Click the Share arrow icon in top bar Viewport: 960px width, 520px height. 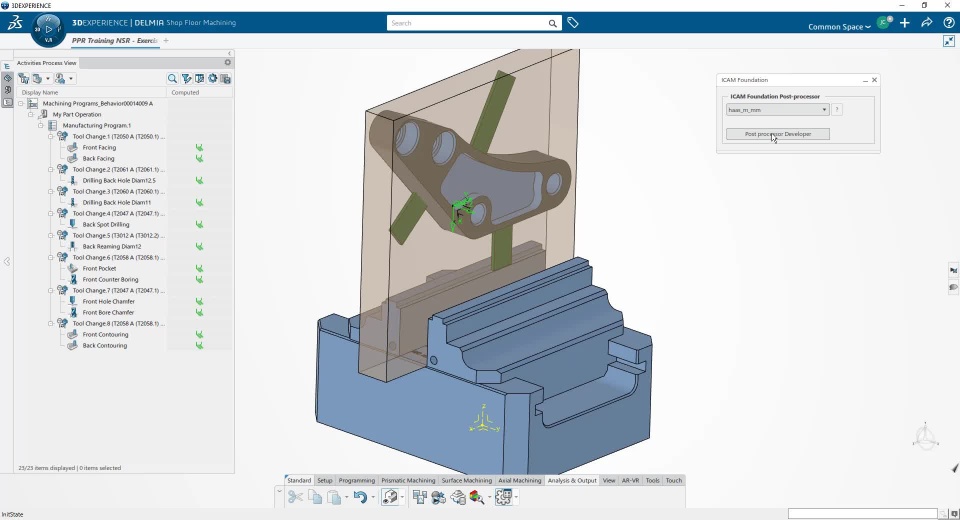point(927,23)
